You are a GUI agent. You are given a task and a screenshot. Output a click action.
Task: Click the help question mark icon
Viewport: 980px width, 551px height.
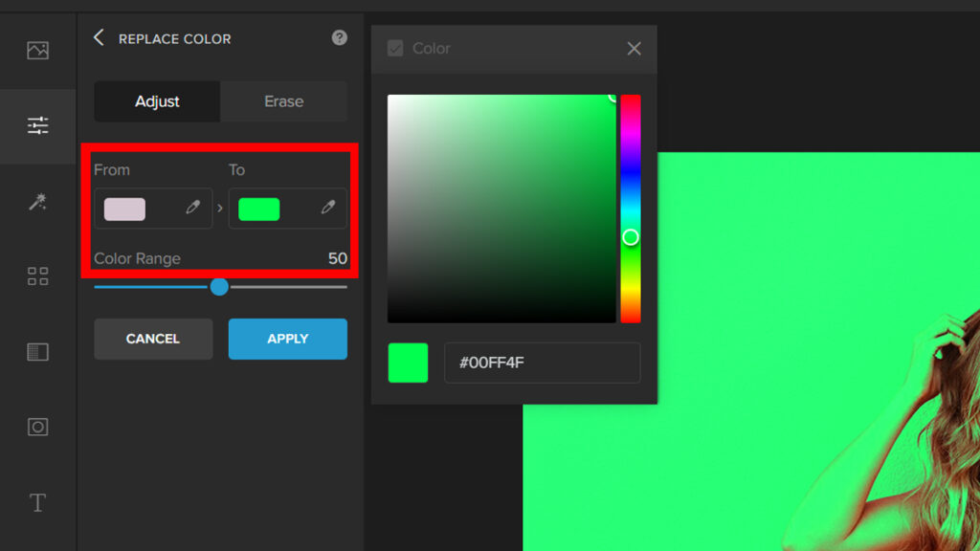[339, 38]
